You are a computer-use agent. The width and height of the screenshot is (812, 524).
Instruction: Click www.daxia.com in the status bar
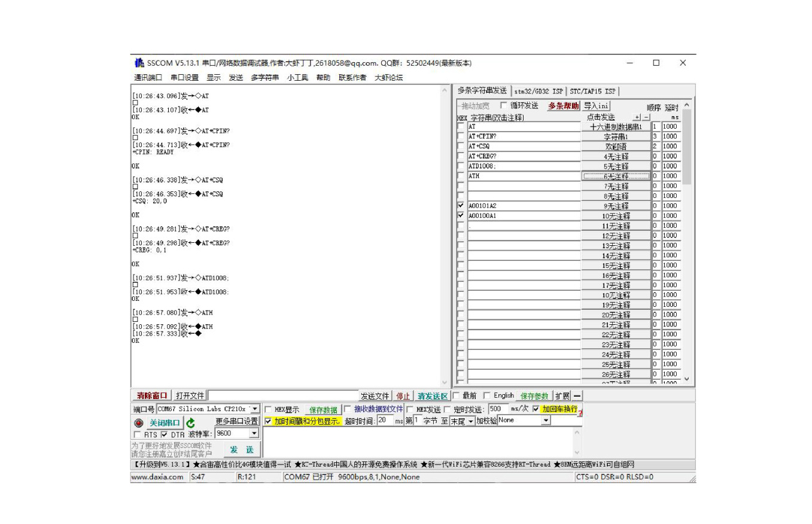coord(157,477)
